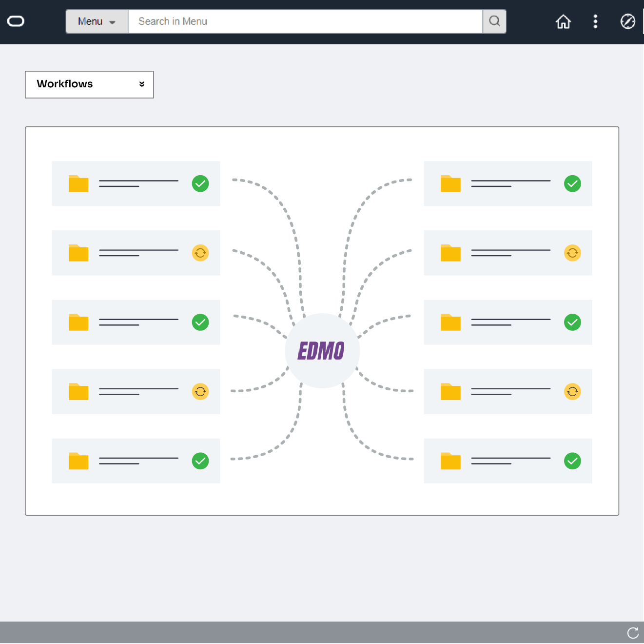
Task: Open the Actions List (three dots) icon
Action: 595,21
